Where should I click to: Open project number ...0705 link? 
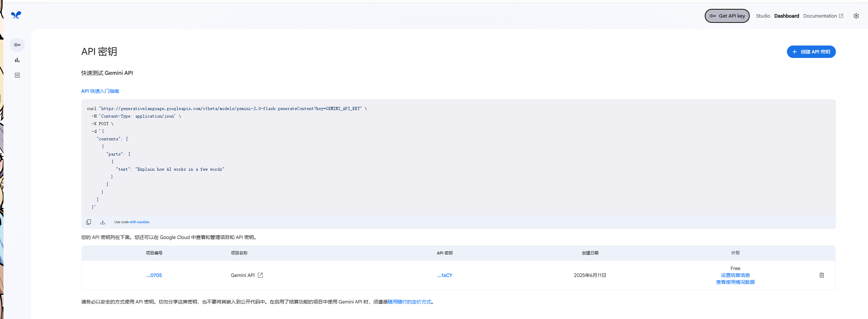click(154, 275)
